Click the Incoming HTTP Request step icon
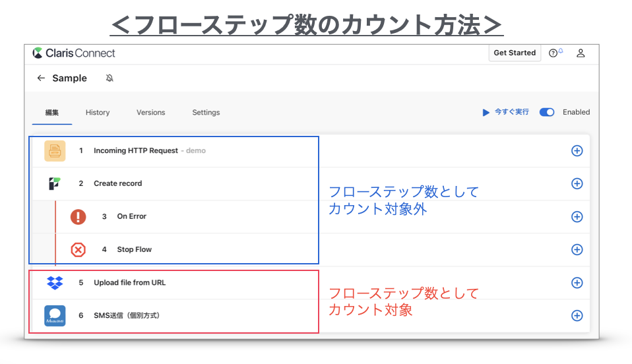Image resolution: width=632 pixels, height=364 pixels. pyautogui.click(x=55, y=151)
